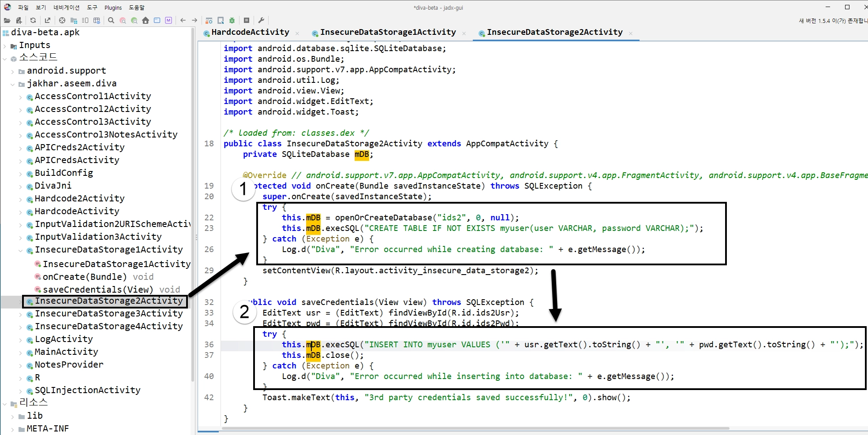Click the add files toolbar icon
Viewport: 868px width, 435px height.
(x=19, y=20)
